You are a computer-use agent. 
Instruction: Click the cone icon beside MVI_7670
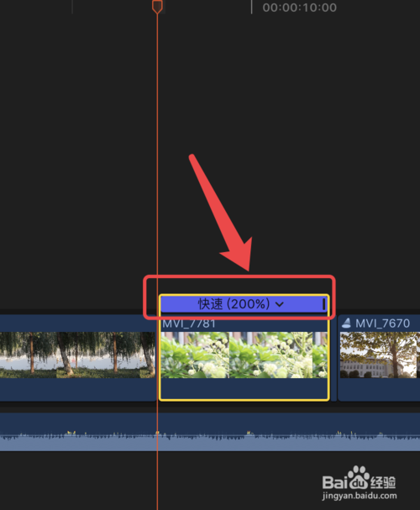[x=347, y=323]
